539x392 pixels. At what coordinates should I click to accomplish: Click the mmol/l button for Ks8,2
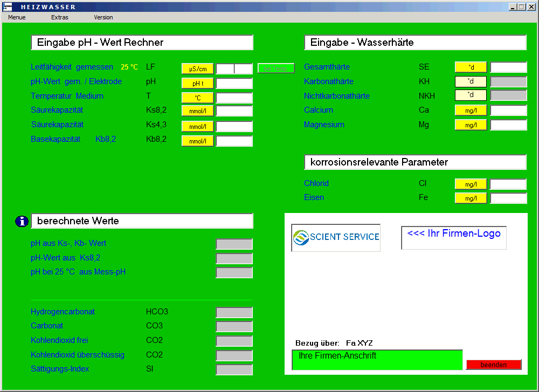point(198,112)
